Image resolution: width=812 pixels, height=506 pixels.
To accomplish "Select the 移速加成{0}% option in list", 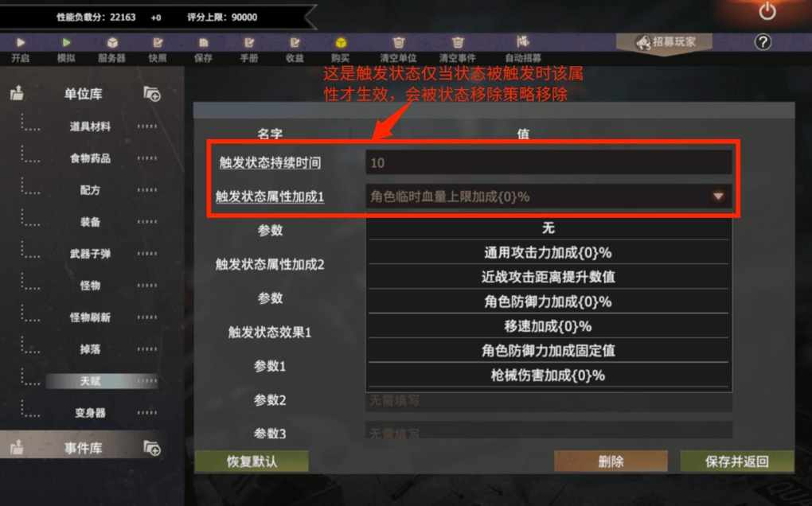I will pyautogui.click(x=548, y=326).
